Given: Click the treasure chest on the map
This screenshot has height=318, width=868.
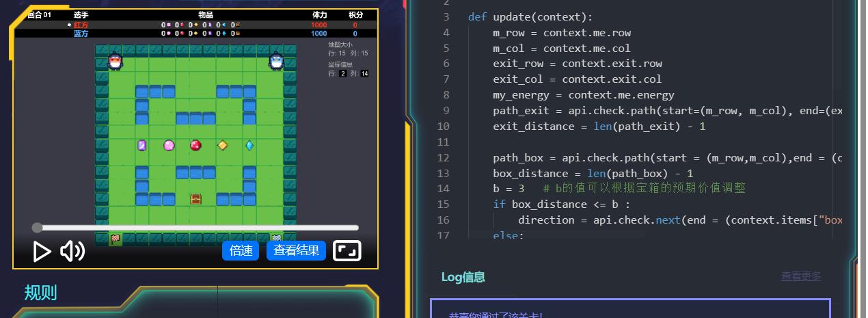Looking at the screenshot, I should 195,199.
